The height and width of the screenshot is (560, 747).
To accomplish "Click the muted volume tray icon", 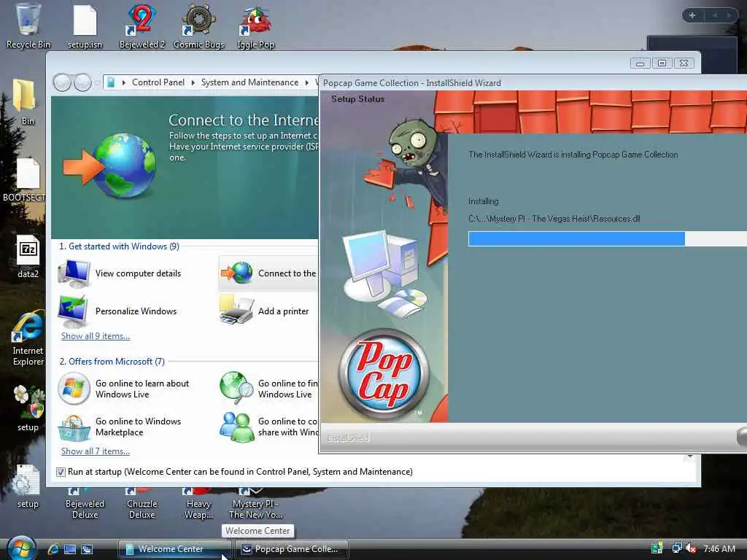I will pyautogui.click(x=692, y=548).
